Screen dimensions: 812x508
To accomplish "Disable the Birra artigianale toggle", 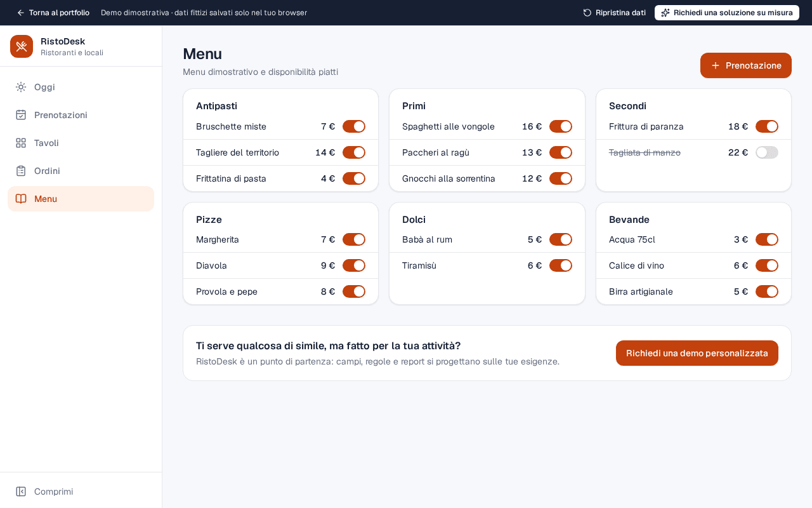I will click(x=767, y=291).
